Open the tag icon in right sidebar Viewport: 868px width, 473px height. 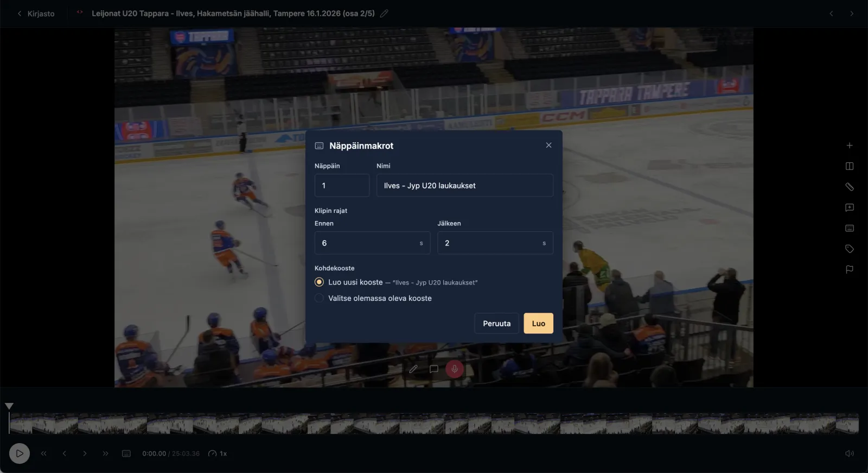(850, 249)
